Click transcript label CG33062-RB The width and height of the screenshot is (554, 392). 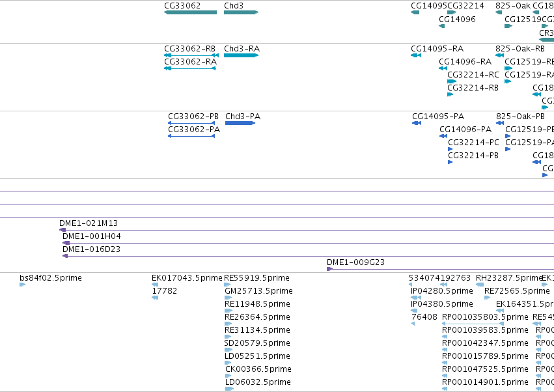coord(189,48)
